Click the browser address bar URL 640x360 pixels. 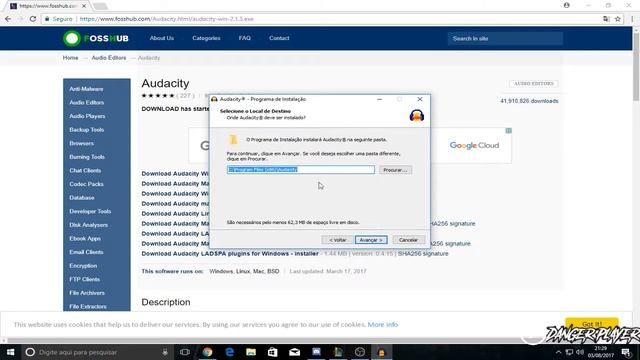pos(167,19)
